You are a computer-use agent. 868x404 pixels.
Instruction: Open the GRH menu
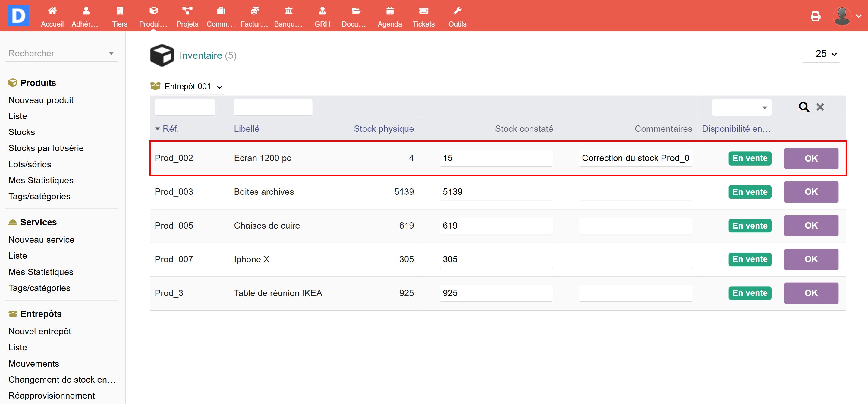[x=322, y=16]
